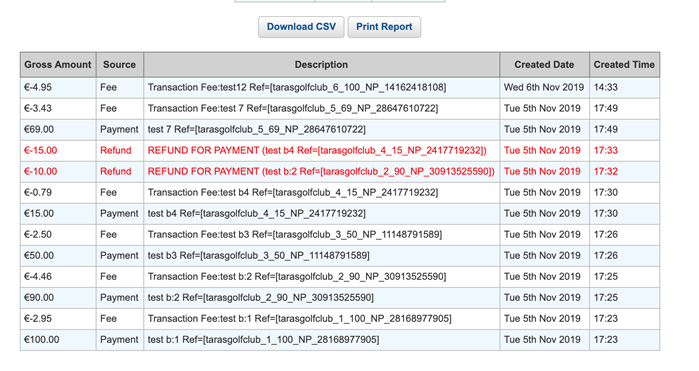Viewport: 699px width, 371px height.
Task: Select the REFUND FOR PAYMENT test b4 description
Action: 317,150
